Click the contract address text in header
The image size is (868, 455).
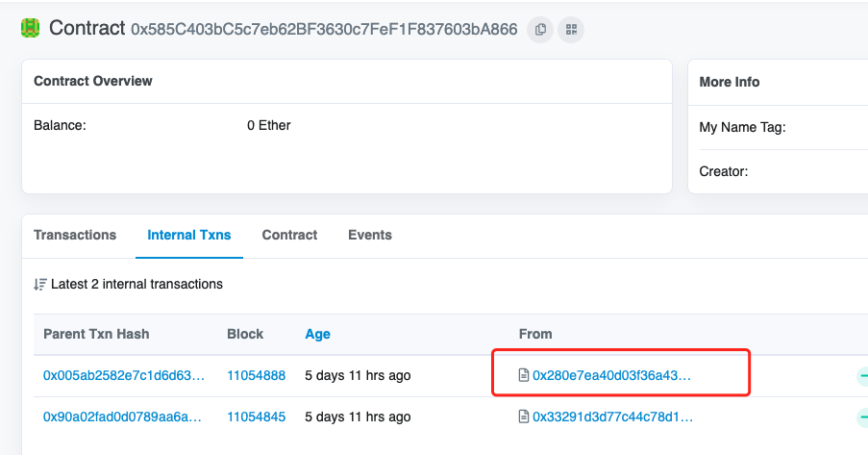click(x=324, y=30)
